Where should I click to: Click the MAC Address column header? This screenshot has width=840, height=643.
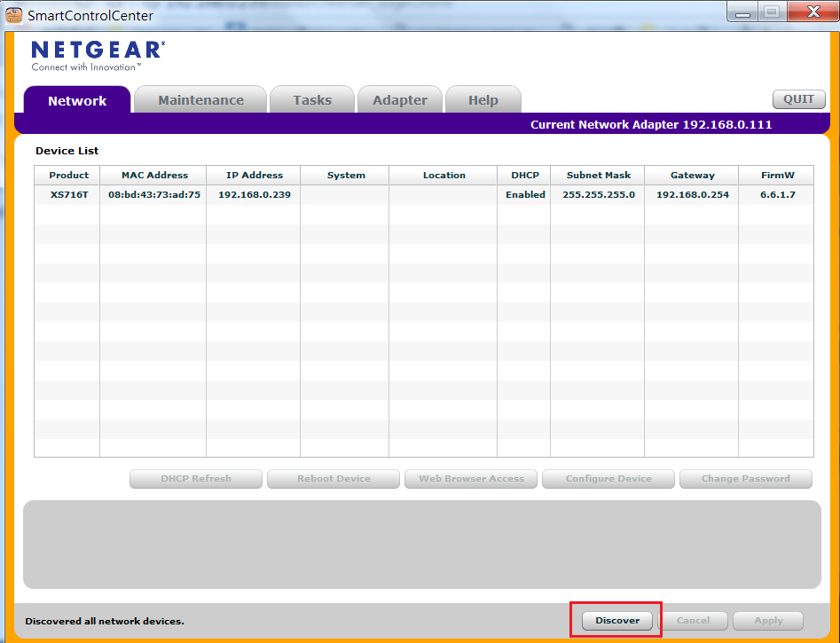click(153, 176)
